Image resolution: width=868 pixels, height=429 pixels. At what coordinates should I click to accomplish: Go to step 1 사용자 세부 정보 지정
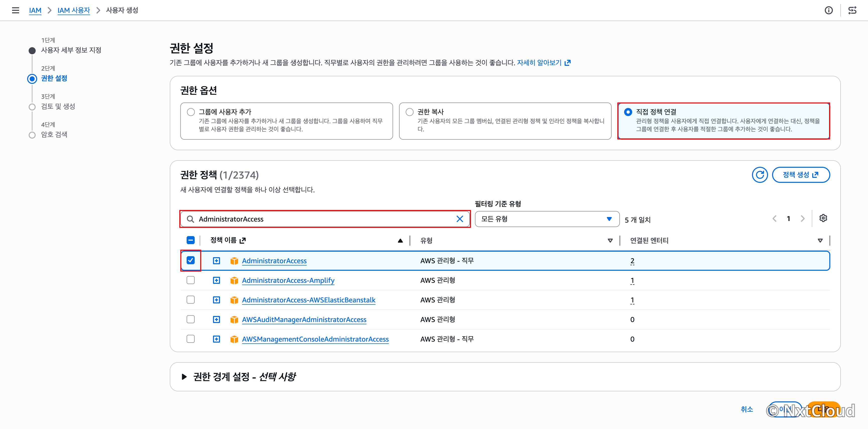coord(71,50)
